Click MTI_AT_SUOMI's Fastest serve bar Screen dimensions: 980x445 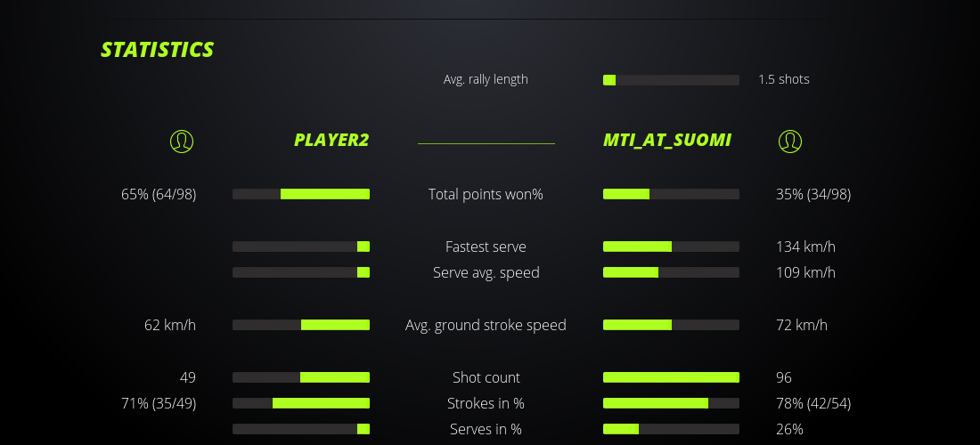[671, 247]
